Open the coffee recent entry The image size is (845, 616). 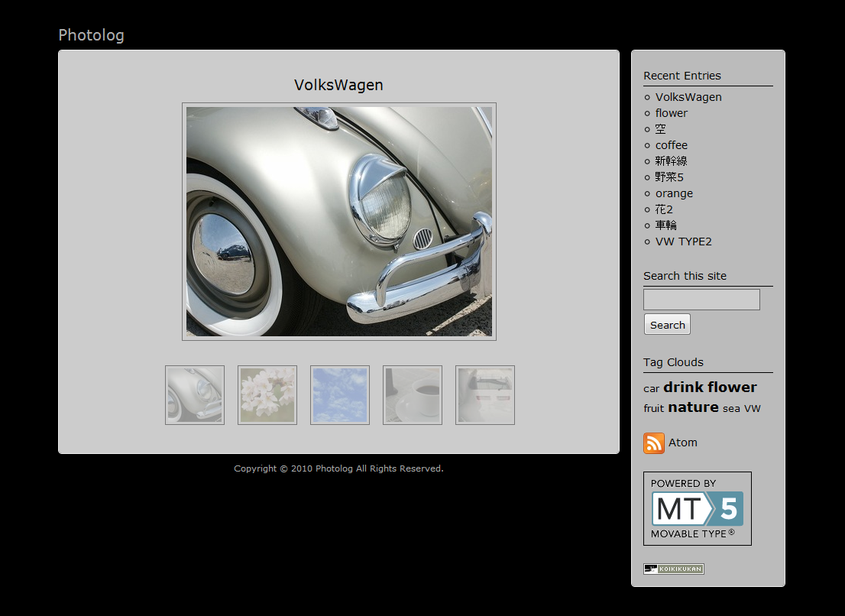point(671,145)
